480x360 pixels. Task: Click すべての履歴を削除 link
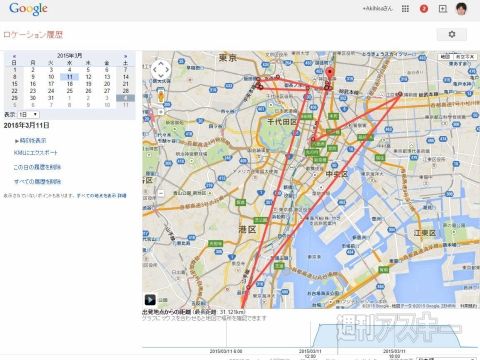coord(37,182)
